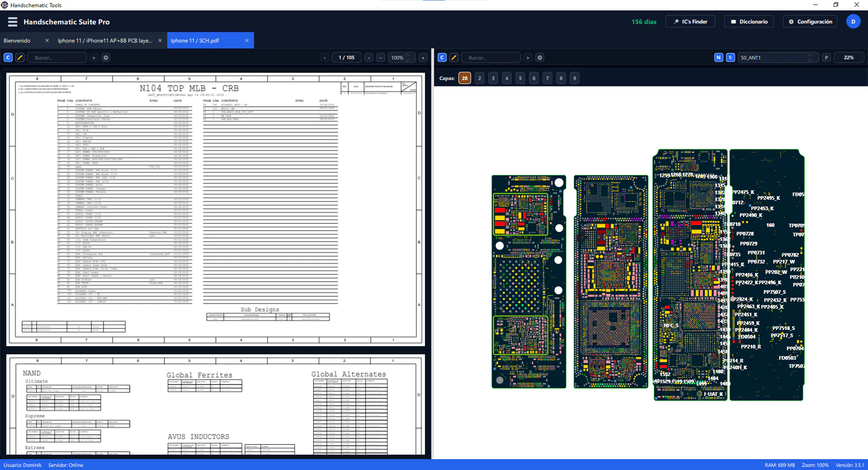Switch to iPhone11 AP+BB PCB layer tab
Screen dimensions: 868x470
coord(105,40)
